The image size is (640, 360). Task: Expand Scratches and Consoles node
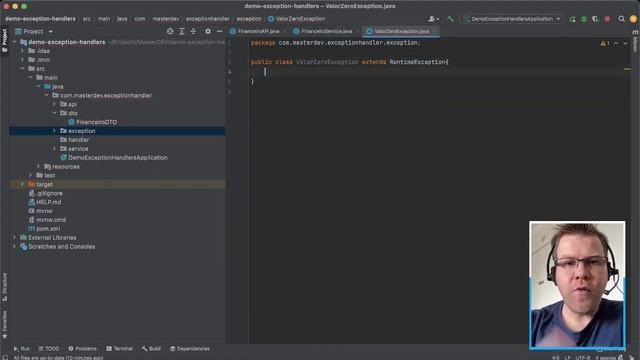tap(15, 247)
